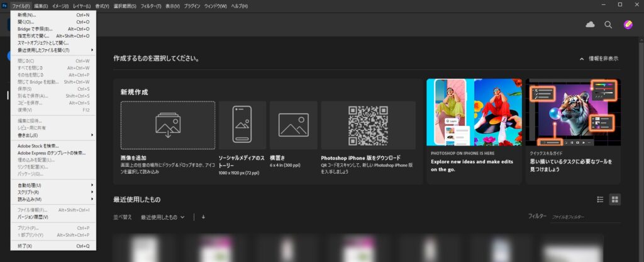Toggle sort direction arrow icon

(203, 217)
